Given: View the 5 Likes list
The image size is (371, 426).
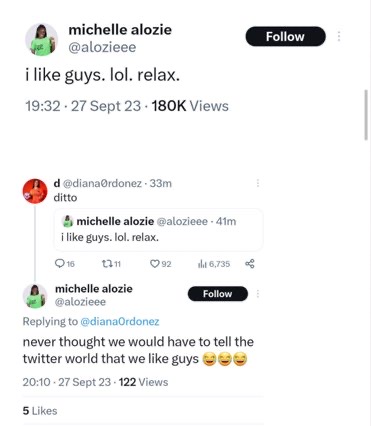Looking at the screenshot, I should [40, 411].
